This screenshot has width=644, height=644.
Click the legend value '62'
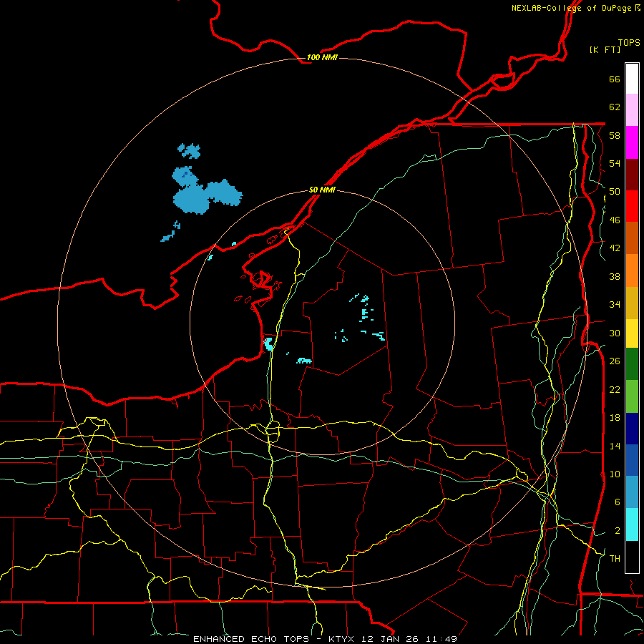point(615,107)
